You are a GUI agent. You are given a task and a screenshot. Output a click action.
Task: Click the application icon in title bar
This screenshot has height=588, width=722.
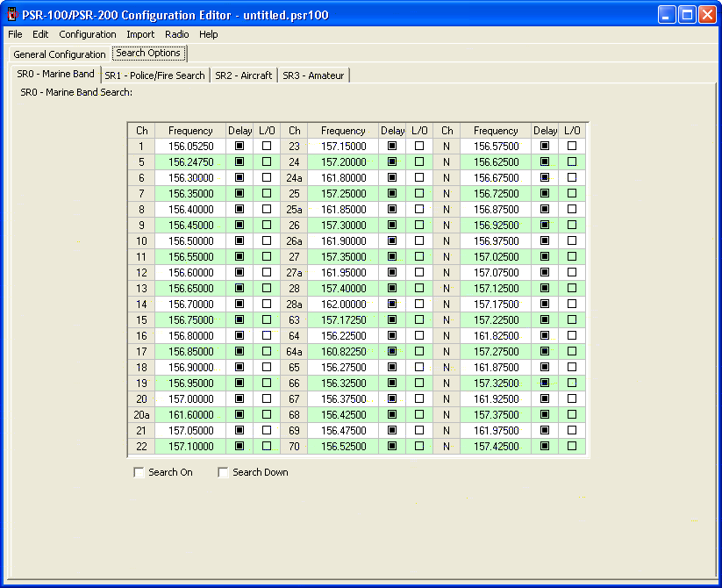pyautogui.click(x=12, y=14)
